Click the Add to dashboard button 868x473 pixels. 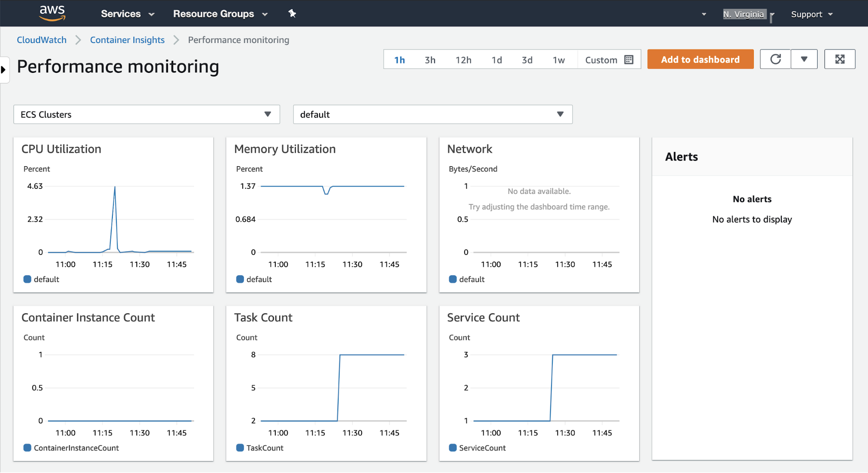point(700,59)
